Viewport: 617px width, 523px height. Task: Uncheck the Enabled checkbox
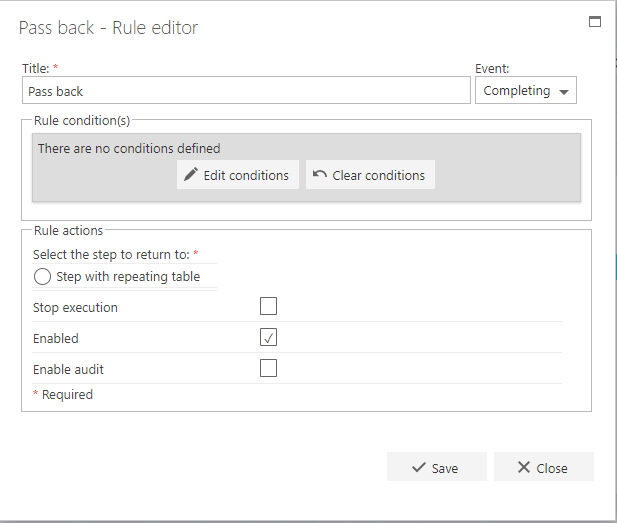[268, 337]
